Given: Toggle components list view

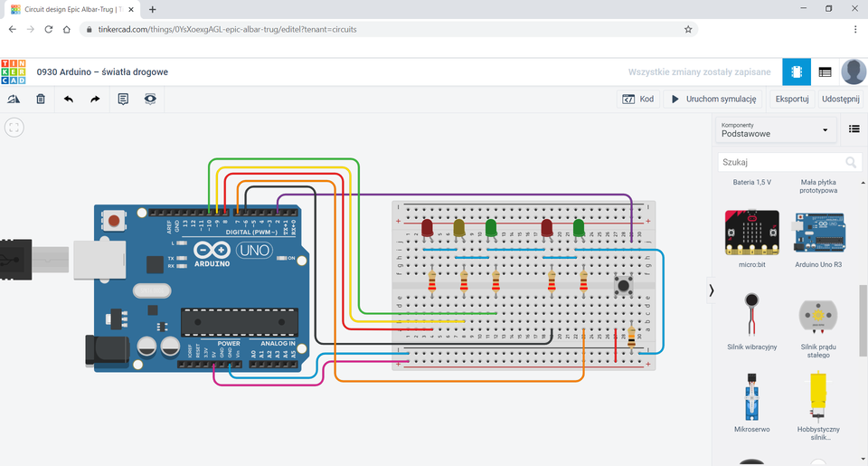Looking at the screenshot, I should point(854,129).
